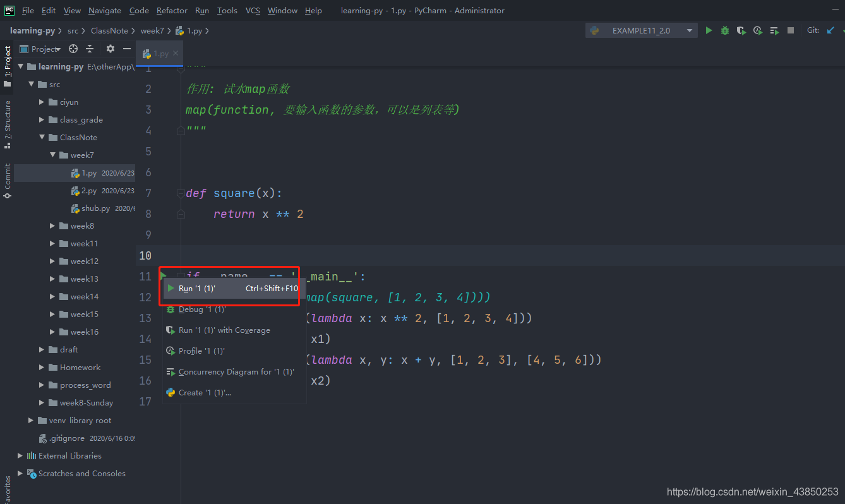Click week7 breadcrumb in navigation bar
The width and height of the screenshot is (845, 504).
[152, 30]
